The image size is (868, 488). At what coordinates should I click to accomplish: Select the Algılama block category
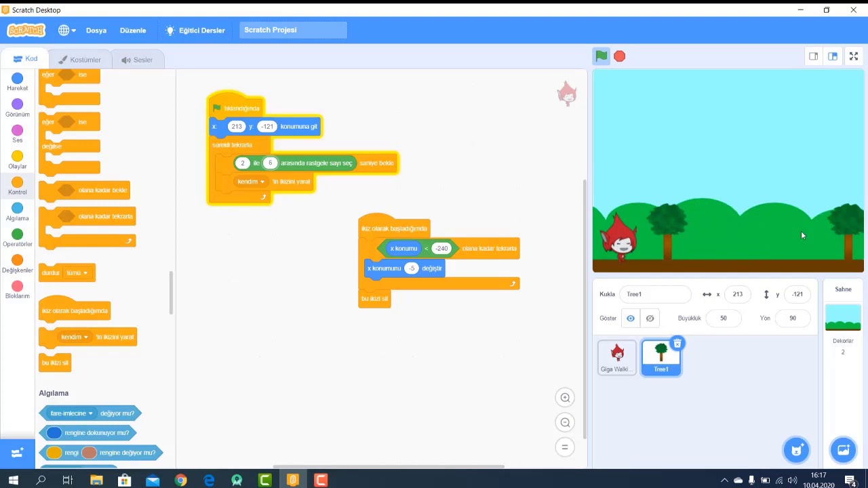(18, 211)
